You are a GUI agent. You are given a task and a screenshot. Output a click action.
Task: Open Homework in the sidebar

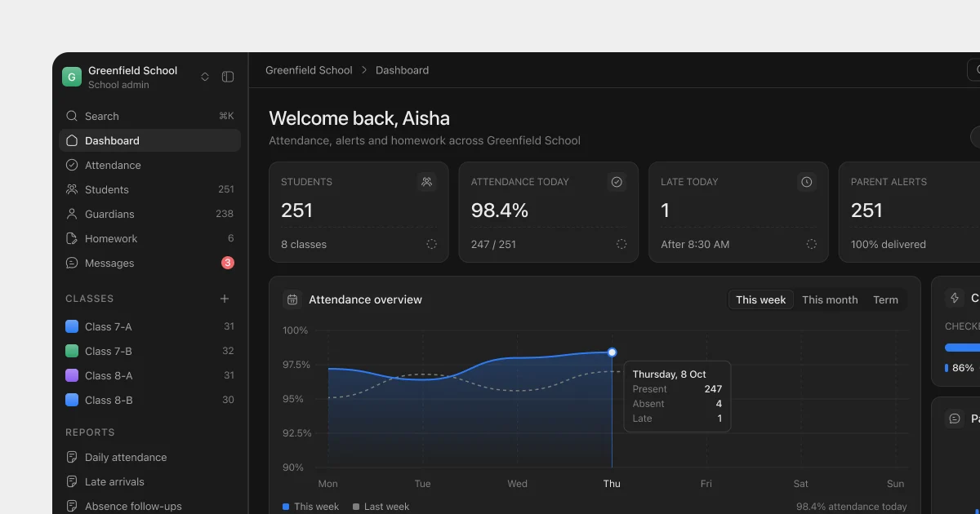tap(149, 238)
